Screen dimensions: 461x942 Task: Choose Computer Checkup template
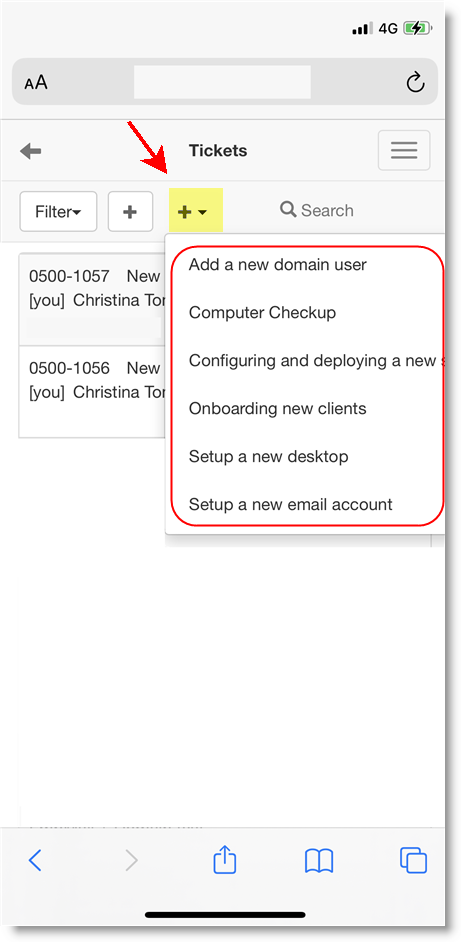tap(262, 312)
